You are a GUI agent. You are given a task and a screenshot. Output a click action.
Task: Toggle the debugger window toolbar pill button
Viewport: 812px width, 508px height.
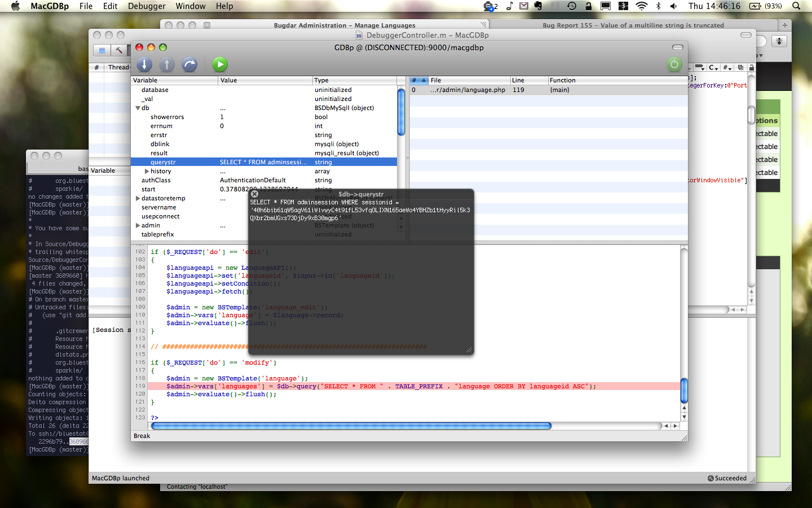click(x=678, y=47)
